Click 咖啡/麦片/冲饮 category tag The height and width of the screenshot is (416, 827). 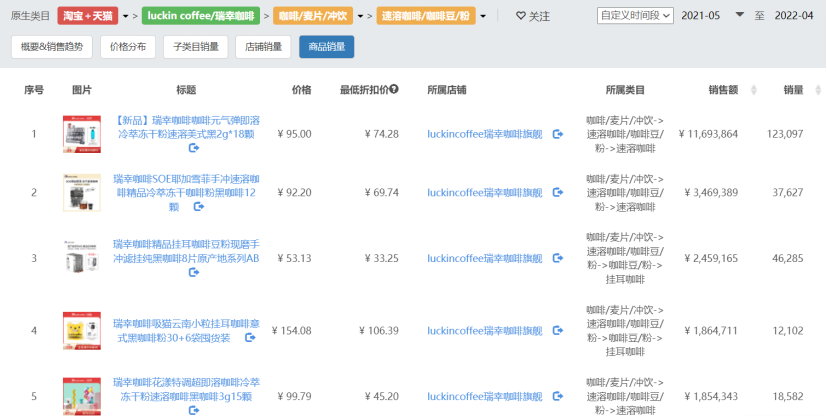313,16
